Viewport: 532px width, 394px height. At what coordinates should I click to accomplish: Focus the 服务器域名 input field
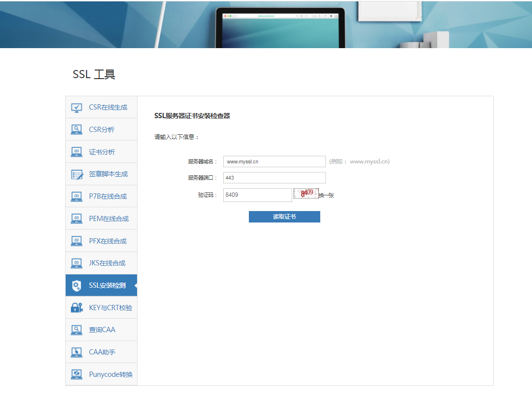(275, 162)
